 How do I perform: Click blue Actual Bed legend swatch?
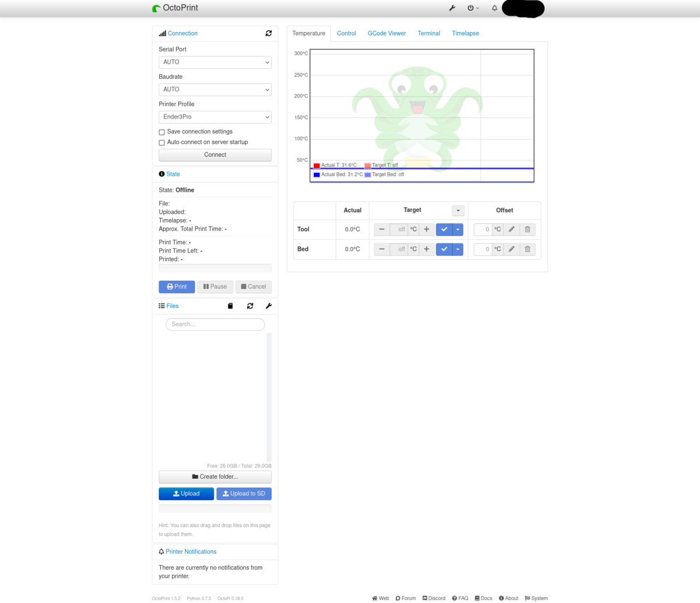(317, 175)
